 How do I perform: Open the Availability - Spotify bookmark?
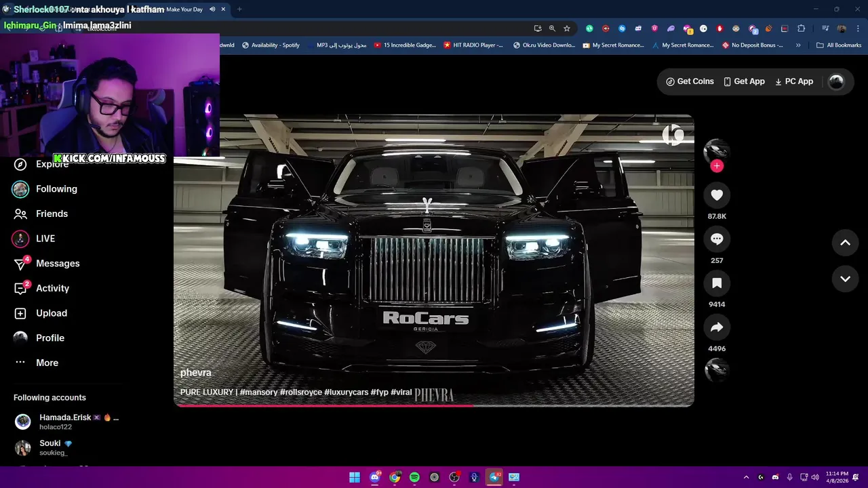[271, 45]
